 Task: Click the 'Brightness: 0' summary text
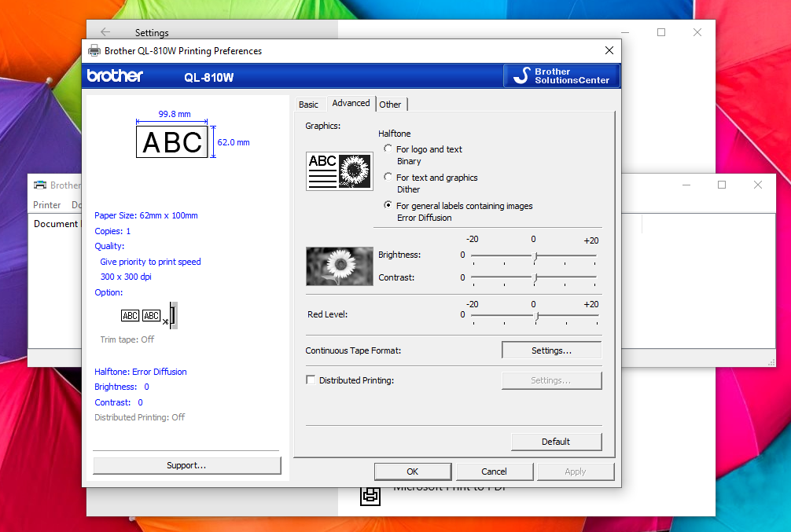click(x=122, y=387)
